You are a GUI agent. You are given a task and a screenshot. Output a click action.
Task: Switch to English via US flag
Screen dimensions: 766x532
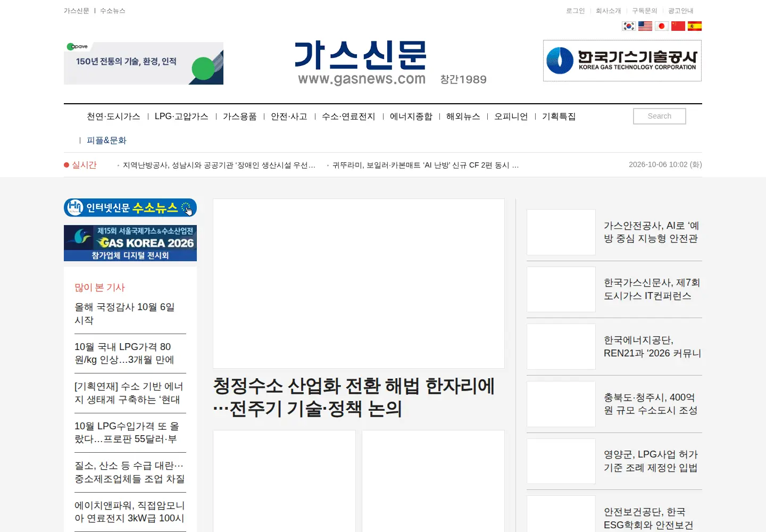tap(645, 26)
